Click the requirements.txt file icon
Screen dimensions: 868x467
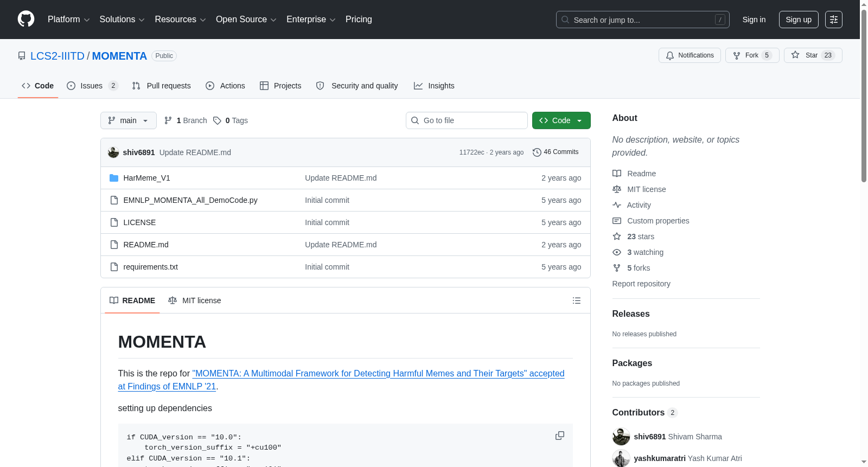114,267
